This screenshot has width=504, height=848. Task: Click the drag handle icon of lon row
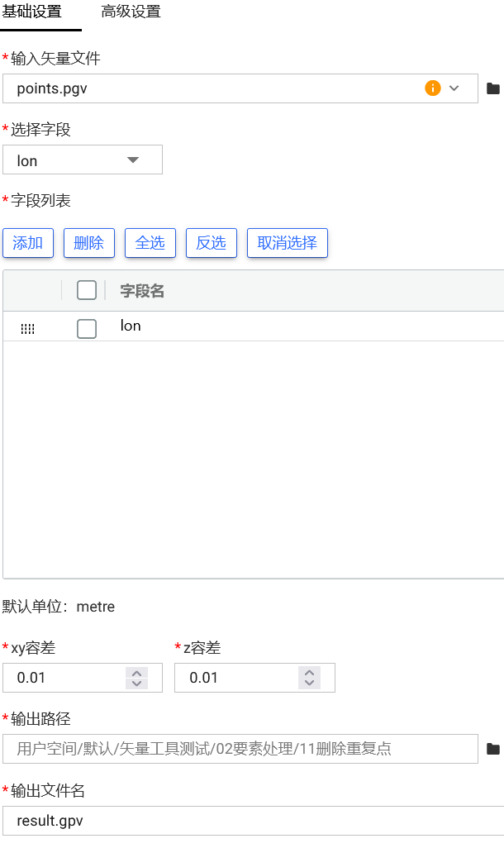pos(27,329)
